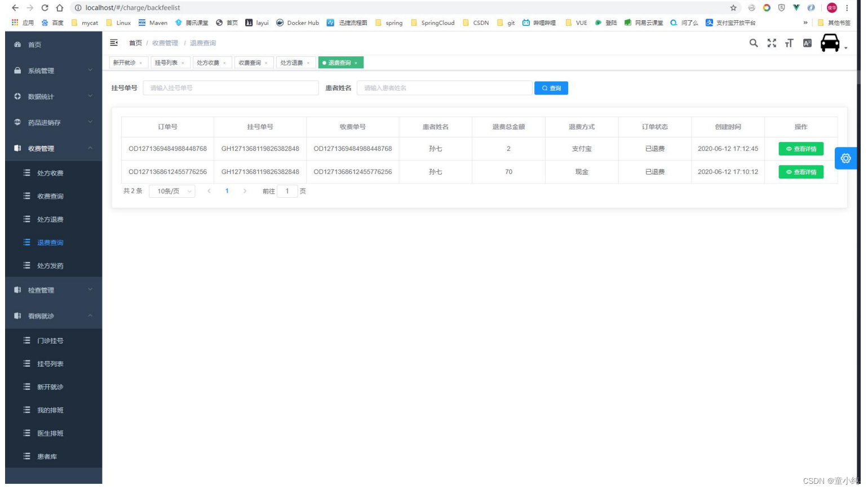Go to next page arrow in pagination
This screenshot has width=868, height=490.
point(245,191)
